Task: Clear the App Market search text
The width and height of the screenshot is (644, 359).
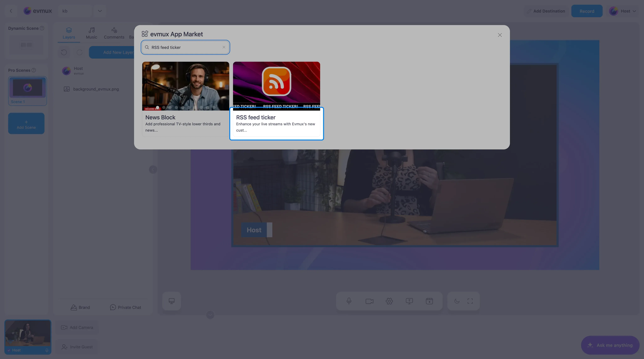Action: point(224,47)
